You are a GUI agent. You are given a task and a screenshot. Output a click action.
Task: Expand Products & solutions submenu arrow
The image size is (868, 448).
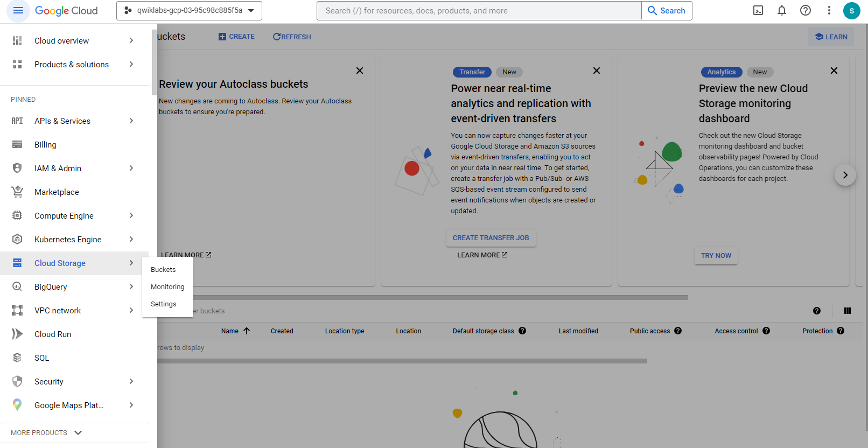pos(131,64)
